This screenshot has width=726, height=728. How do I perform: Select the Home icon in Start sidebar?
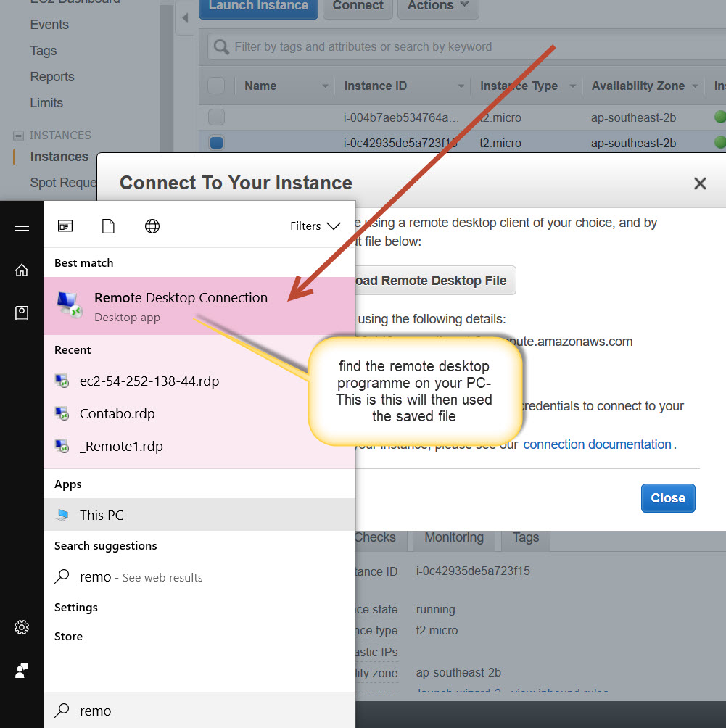coord(22,270)
